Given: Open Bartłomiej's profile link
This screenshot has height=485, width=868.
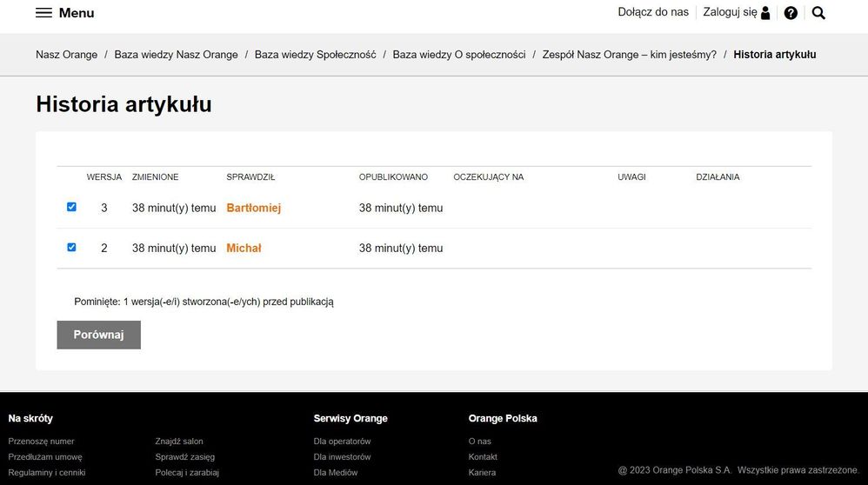Looking at the screenshot, I should pyautogui.click(x=253, y=208).
